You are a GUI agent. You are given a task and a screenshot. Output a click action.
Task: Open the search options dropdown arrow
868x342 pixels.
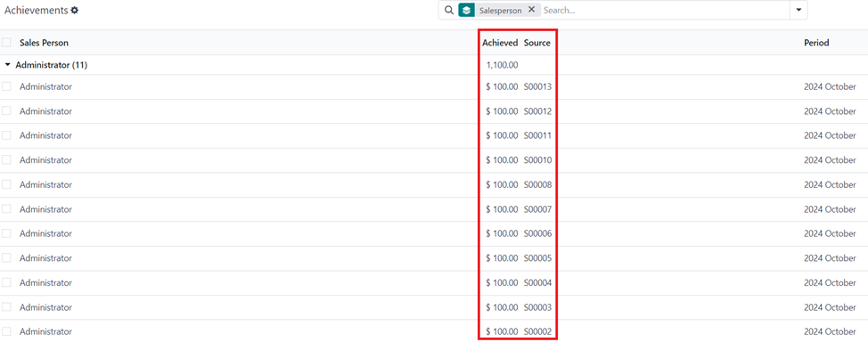[798, 10]
